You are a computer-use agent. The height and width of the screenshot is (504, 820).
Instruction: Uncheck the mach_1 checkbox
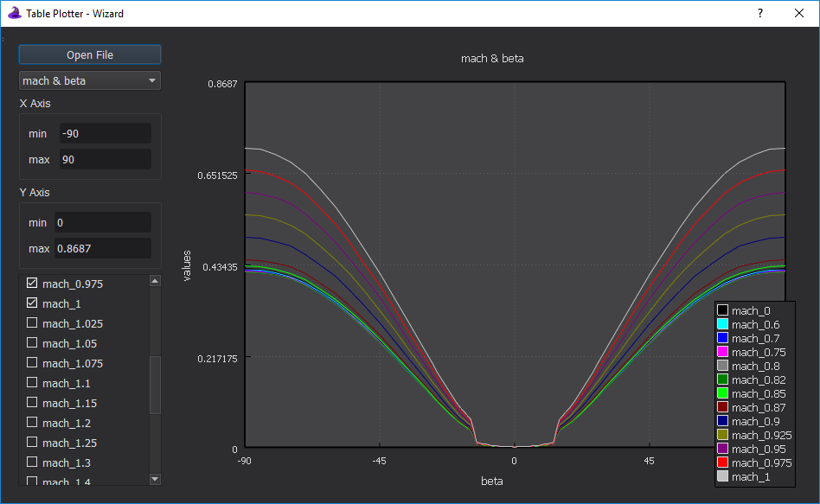pos(32,303)
